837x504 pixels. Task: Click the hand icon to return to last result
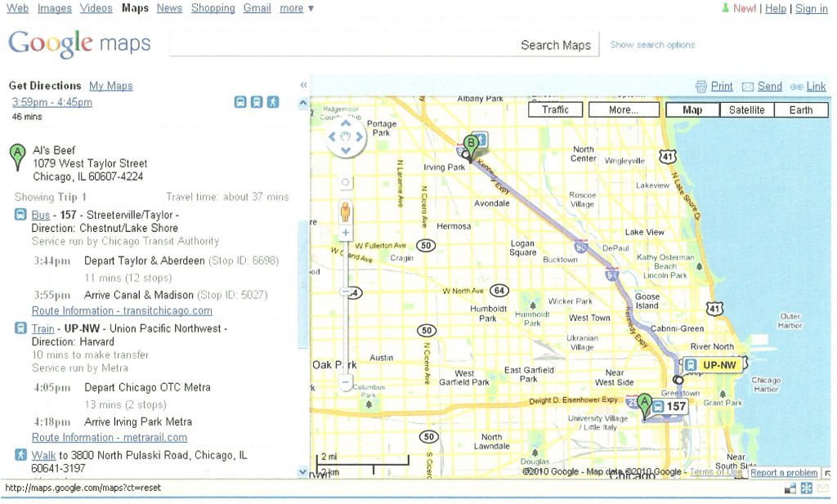click(x=346, y=136)
